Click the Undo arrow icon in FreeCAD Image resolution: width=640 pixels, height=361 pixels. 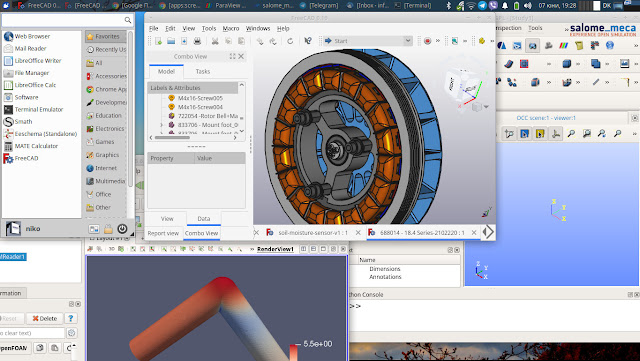coord(260,41)
